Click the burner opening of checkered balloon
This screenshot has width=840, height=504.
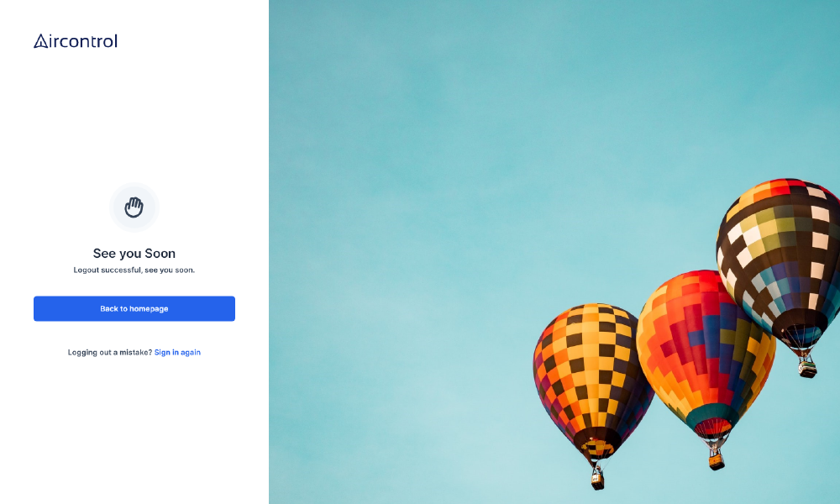coord(597,448)
